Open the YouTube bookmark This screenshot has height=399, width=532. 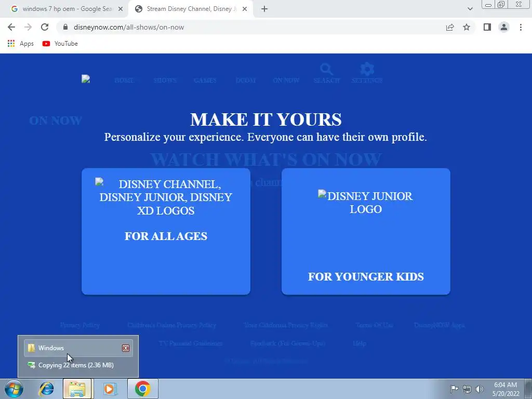pyautogui.click(x=60, y=44)
